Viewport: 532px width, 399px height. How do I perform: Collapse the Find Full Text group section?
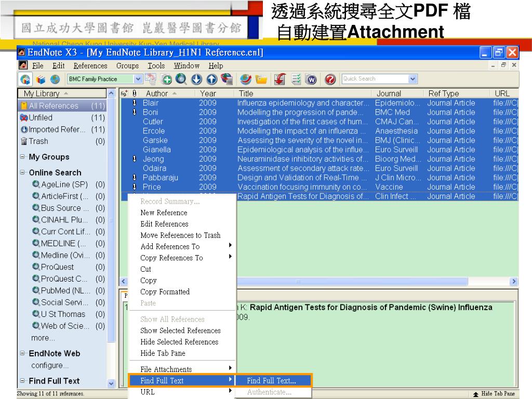(22, 381)
